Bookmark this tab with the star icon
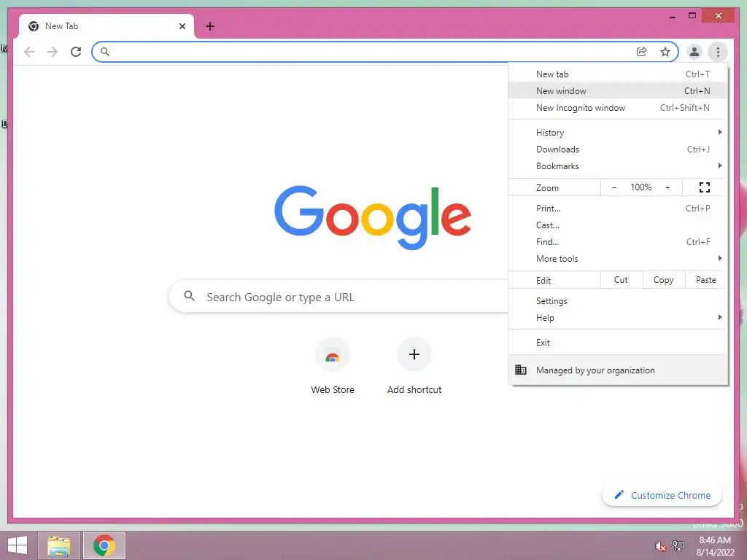 point(665,52)
